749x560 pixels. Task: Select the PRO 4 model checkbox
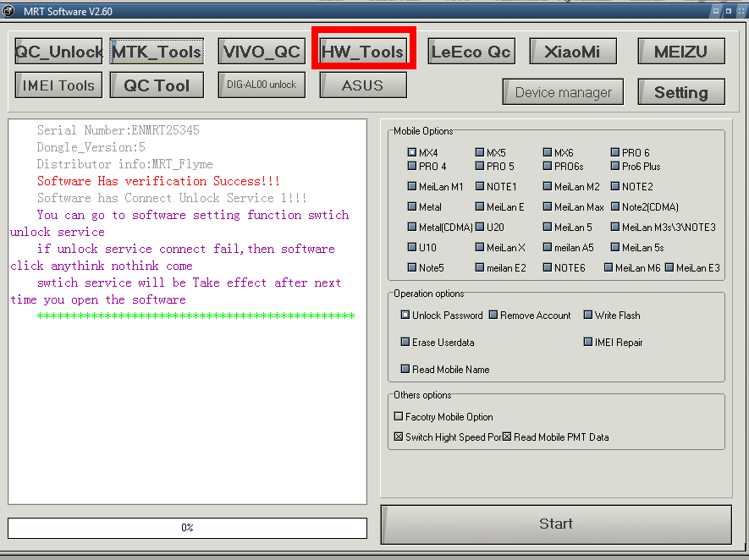click(x=412, y=166)
